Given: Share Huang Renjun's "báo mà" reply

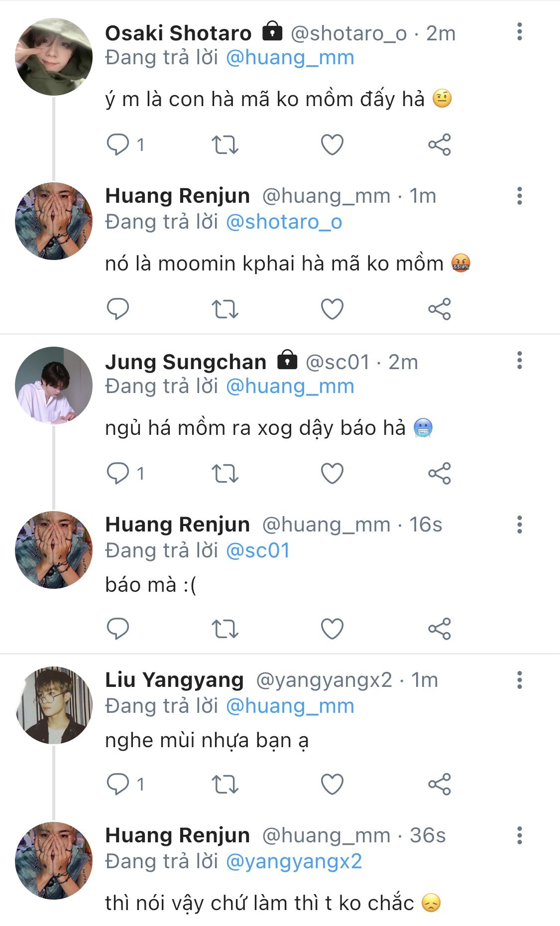Looking at the screenshot, I should pyautogui.click(x=439, y=629).
